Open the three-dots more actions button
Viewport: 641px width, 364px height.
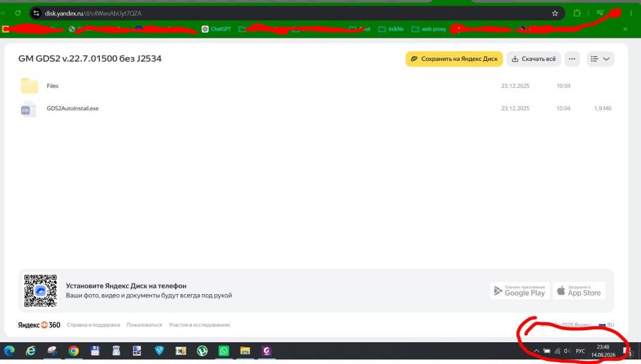coord(572,59)
